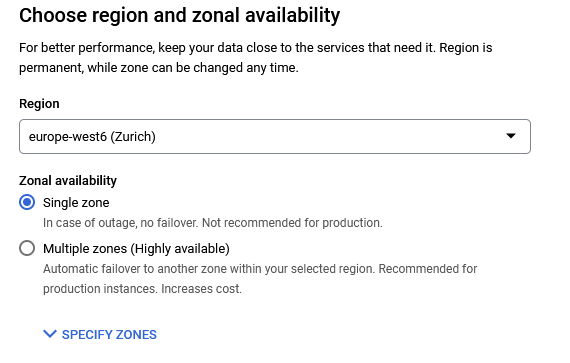
Task: Click the "For better performance" description paragraph
Action: [x=256, y=57]
